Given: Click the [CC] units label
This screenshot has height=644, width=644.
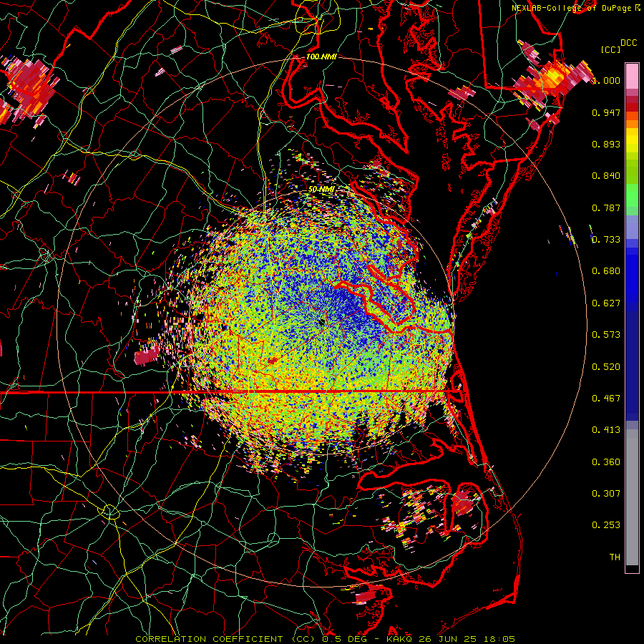Looking at the screenshot, I should coord(611,49).
